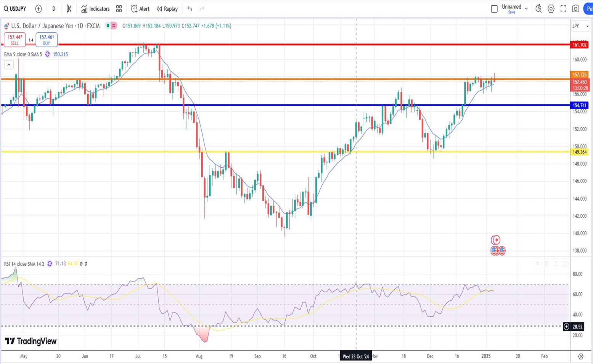Image resolution: width=593 pixels, height=364 pixels.
Task: Start bar Replay mode
Action: click(x=167, y=9)
